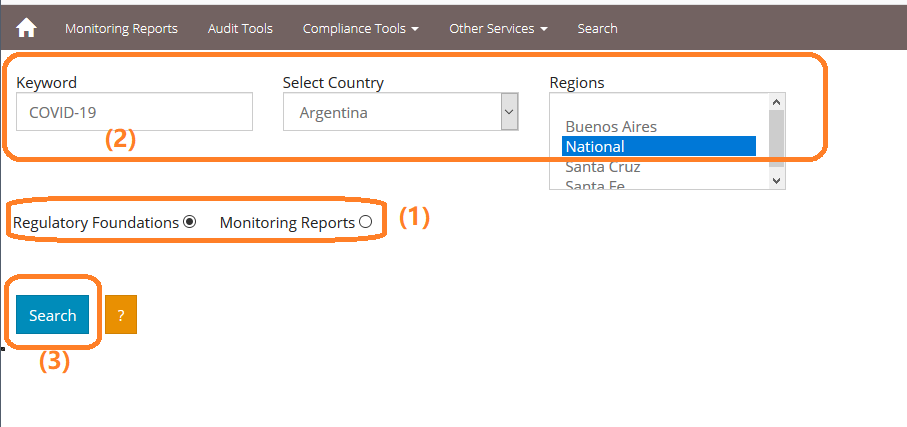Open Monitoring Reports in the navigation bar
The height and width of the screenshot is (427, 907).
click(x=121, y=28)
